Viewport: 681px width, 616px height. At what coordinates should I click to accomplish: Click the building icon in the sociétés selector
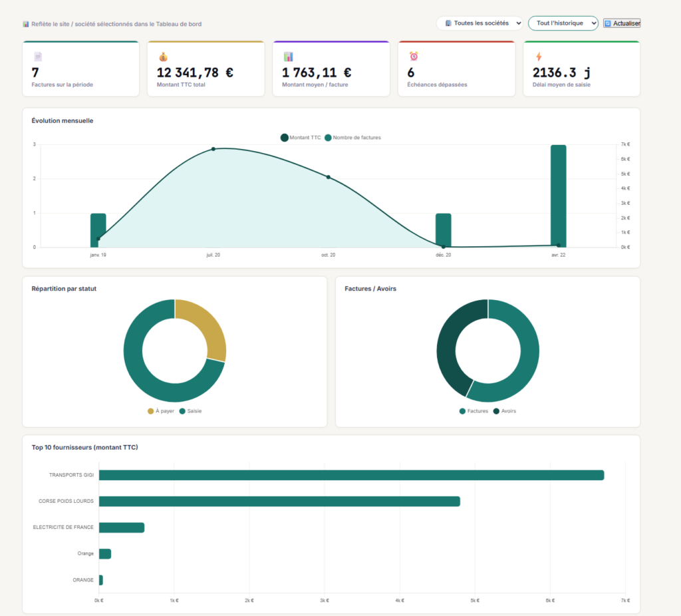point(449,23)
